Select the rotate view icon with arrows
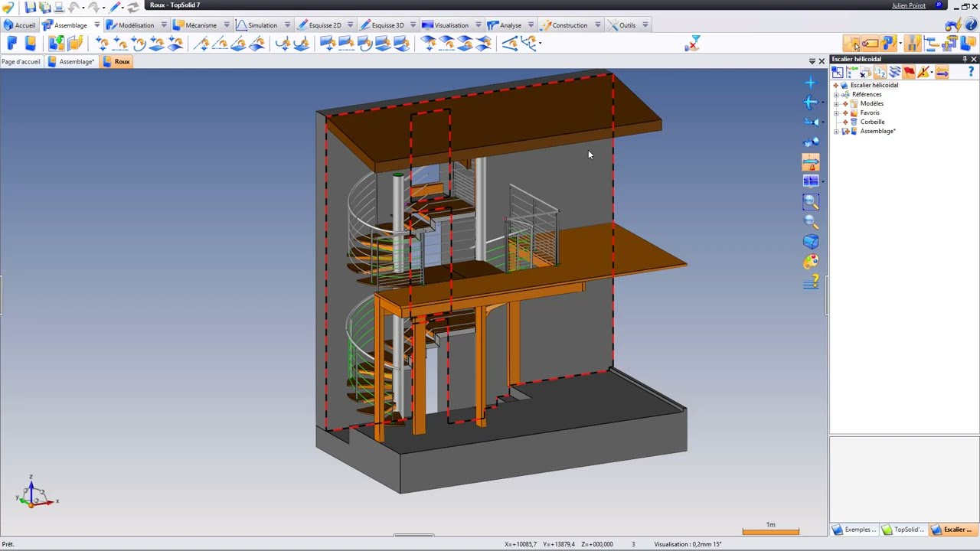The image size is (980, 551). [x=811, y=103]
